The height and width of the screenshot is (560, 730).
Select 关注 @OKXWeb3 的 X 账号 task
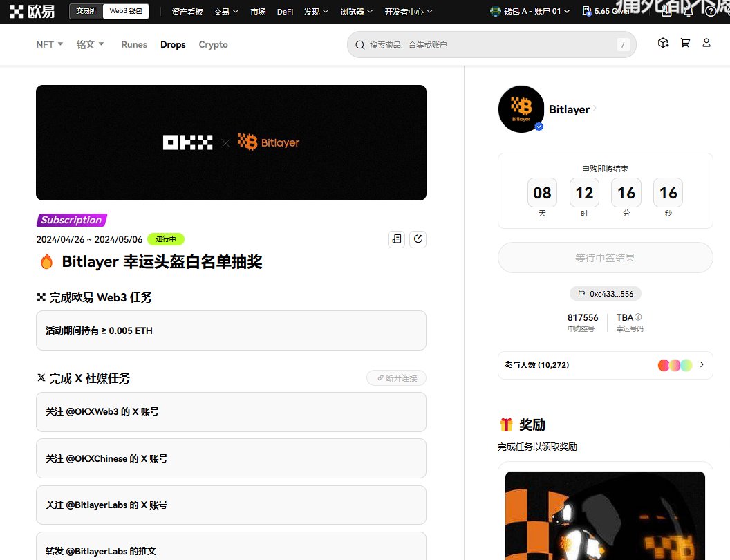coord(231,412)
